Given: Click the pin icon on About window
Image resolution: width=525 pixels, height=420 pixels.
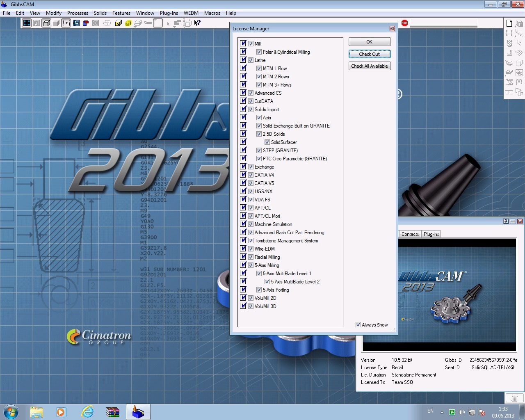Looking at the screenshot, I should click(506, 221).
